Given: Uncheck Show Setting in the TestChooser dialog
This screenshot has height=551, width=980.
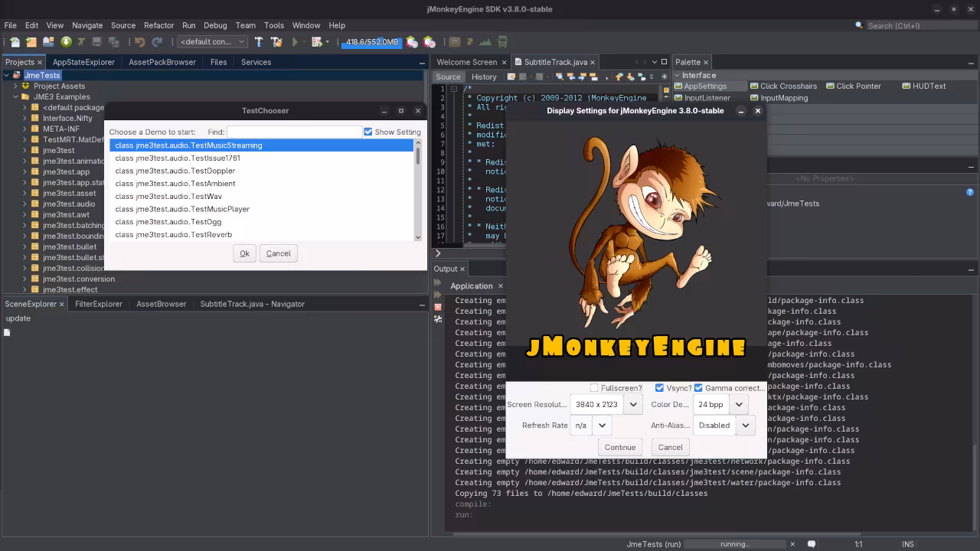Looking at the screenshot, I should point(368,131).
